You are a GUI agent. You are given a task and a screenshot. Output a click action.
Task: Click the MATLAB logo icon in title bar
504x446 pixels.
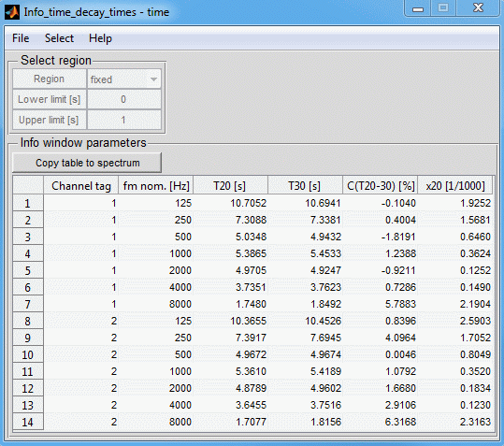12,12
